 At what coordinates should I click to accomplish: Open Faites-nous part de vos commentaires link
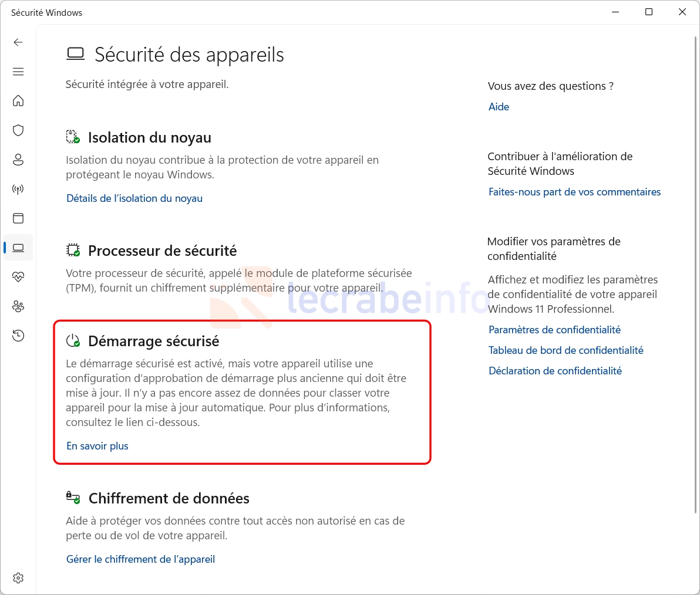pyautogui.click(x=574, y=192)
